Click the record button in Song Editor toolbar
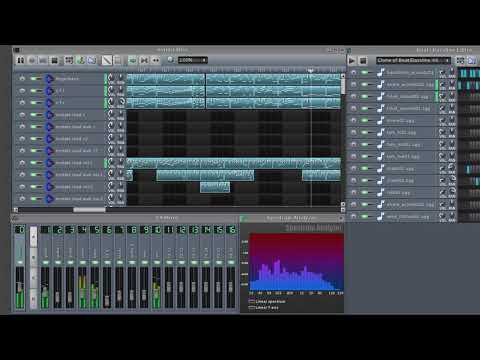480x360 pixels. point(32,60)
